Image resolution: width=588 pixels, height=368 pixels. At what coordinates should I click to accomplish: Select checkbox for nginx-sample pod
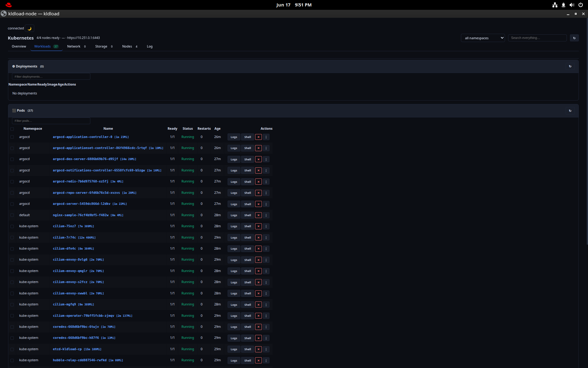pos(12,215)
